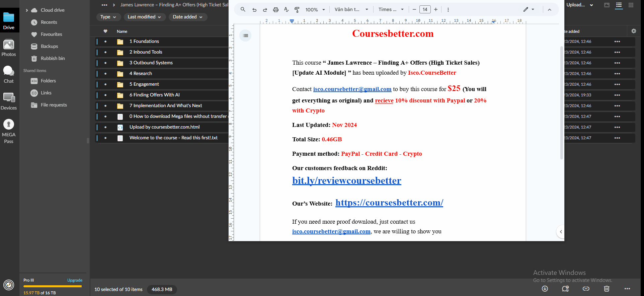The image size is (644, 296).
Task: Open File requests in the sidebar
Action: tap(54, 105)
